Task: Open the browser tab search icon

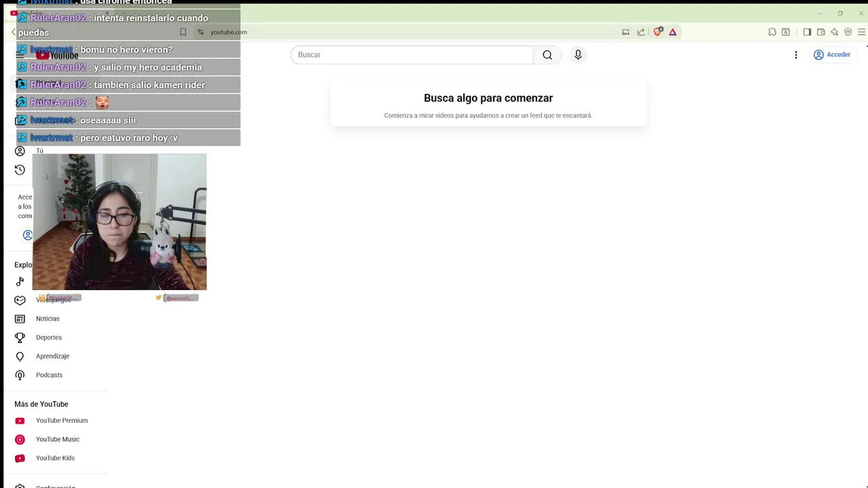Action: 786,32
